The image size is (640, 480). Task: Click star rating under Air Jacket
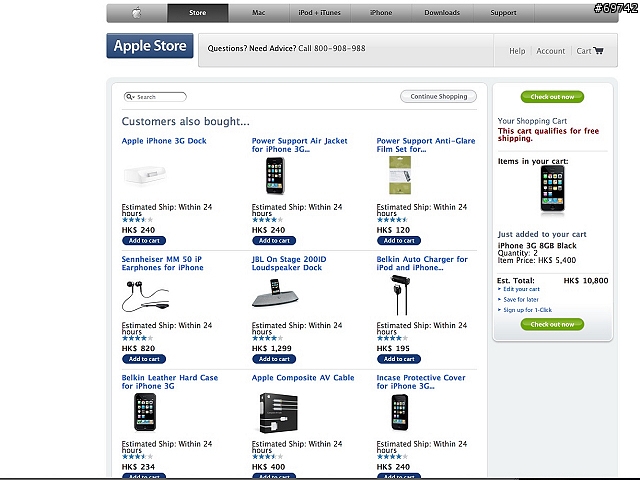(267, 220)
